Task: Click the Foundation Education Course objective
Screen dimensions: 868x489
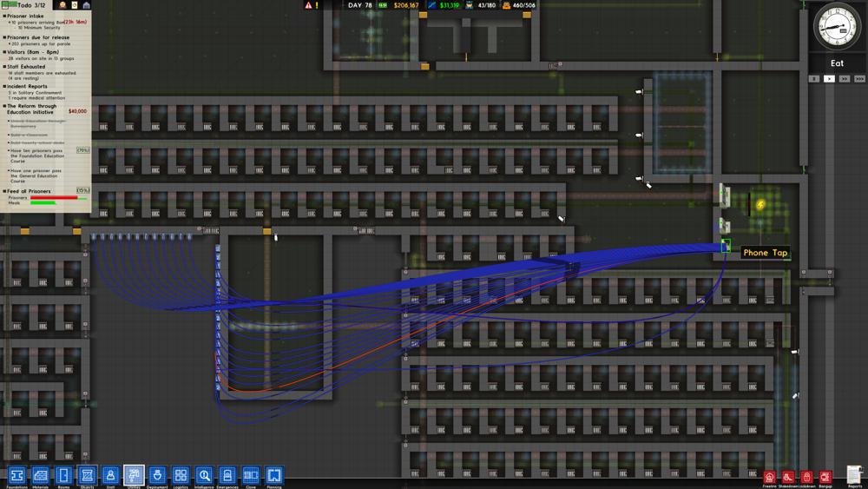Action: tap(37, 155)
